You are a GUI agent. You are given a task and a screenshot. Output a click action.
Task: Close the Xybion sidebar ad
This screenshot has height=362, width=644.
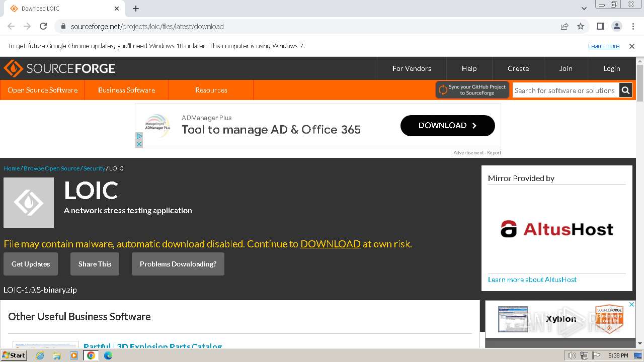(x=632, y=305)
